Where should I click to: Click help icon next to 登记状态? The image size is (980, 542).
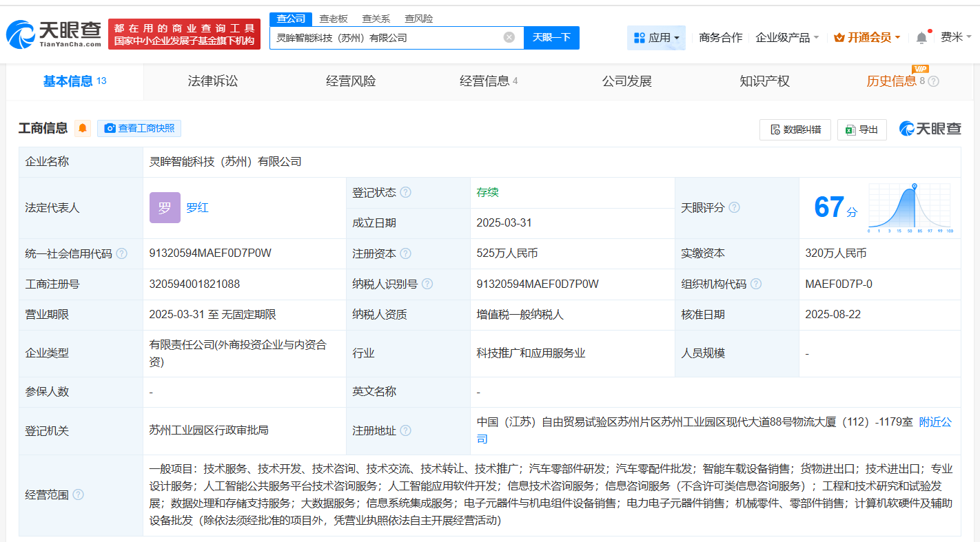point(405,192)
